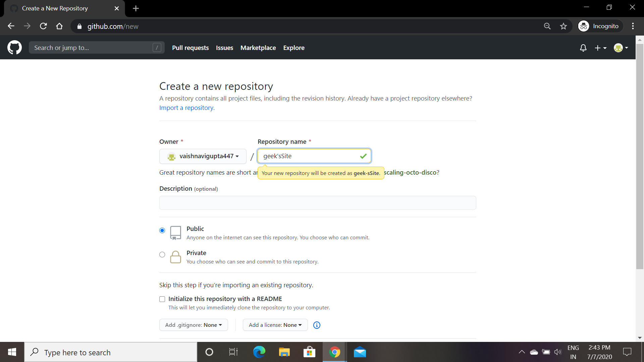The height and width of the screenshot is (362, 644).
Task: Click the license info icon
Action: coord(317,325)
